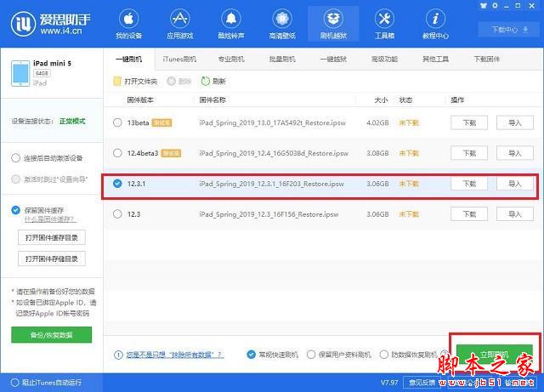Image resolution: width=544 pixels, height=392 pixels.
Task: Click the iPad mini 5 device thumbnail
Action: click(20, 73)
